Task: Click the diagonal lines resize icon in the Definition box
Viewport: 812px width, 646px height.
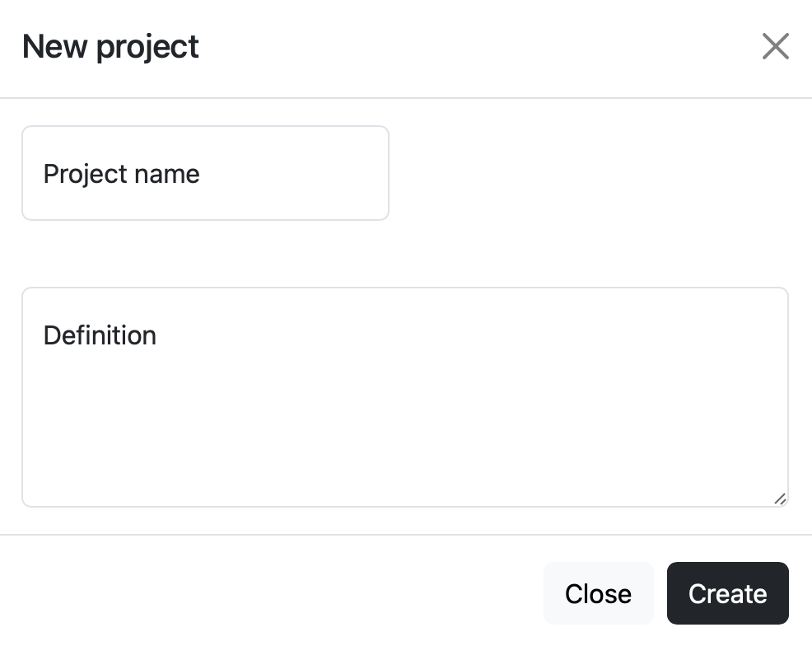Action: (x=780, y=499)
